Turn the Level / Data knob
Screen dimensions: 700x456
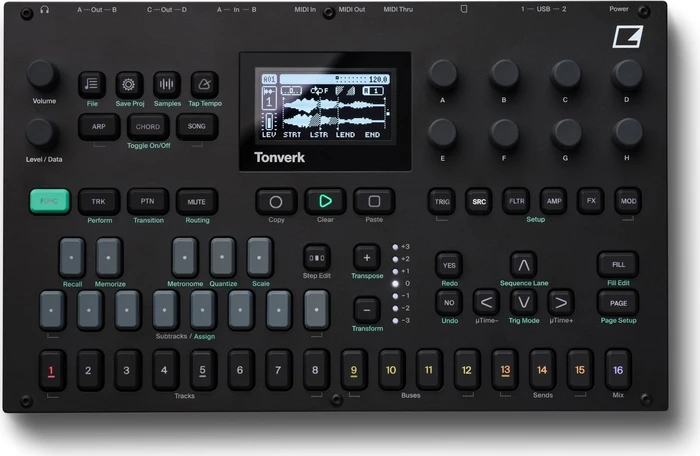[x=41, y=134]
